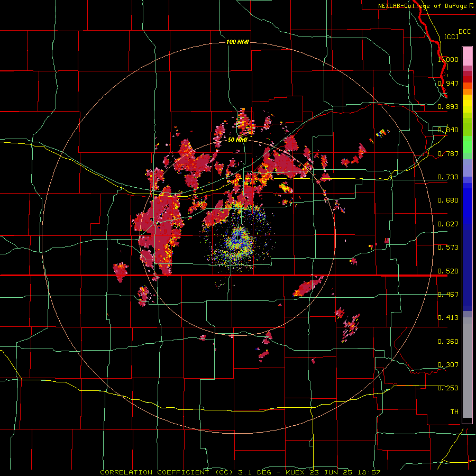
Task: Click the 0.307 scale value
Action: [448, 365]
